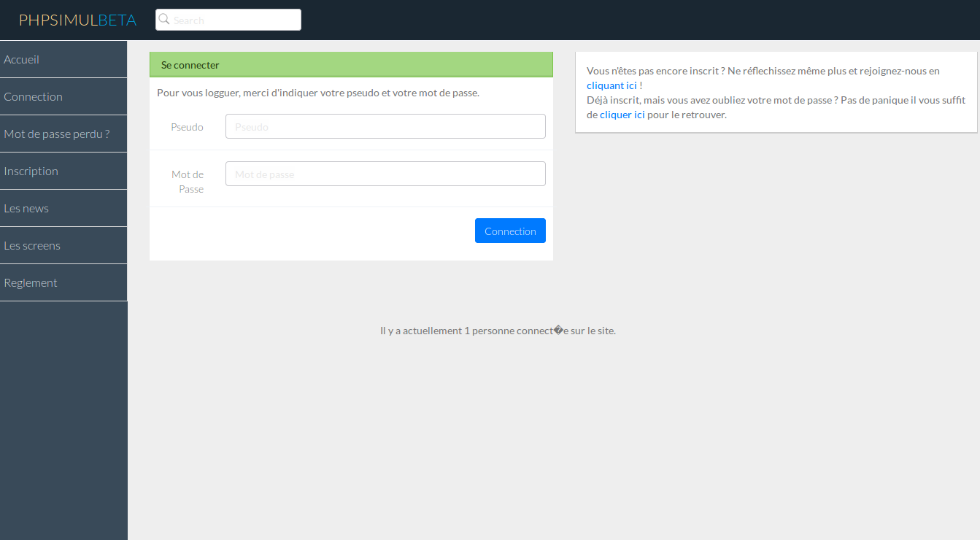Click the Pseudo field label

coord(187,126)
